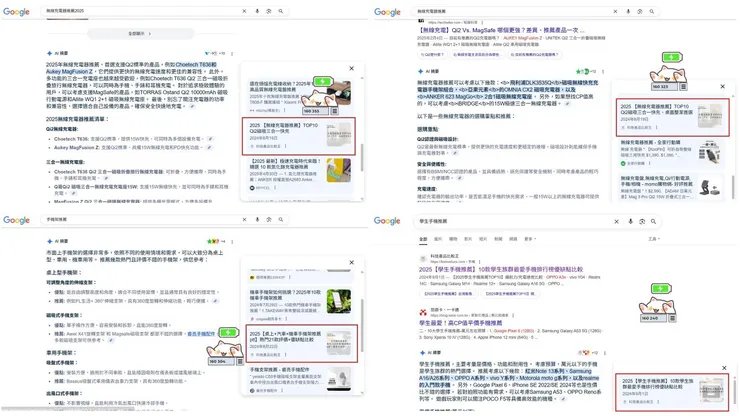Start voice search in 手機架推薦 window
740x416 pixels.
click(257, 220)
